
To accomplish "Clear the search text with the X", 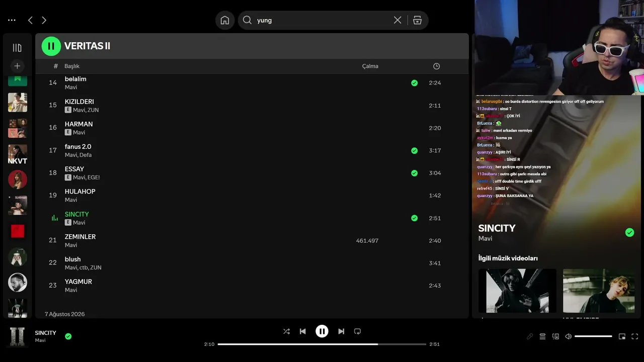I will [397, 20].
